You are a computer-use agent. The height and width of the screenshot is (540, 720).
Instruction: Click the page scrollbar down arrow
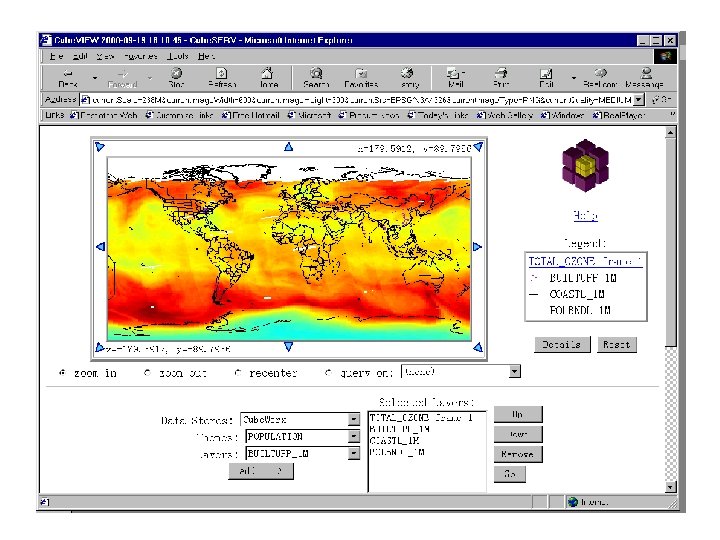point(670,487)
